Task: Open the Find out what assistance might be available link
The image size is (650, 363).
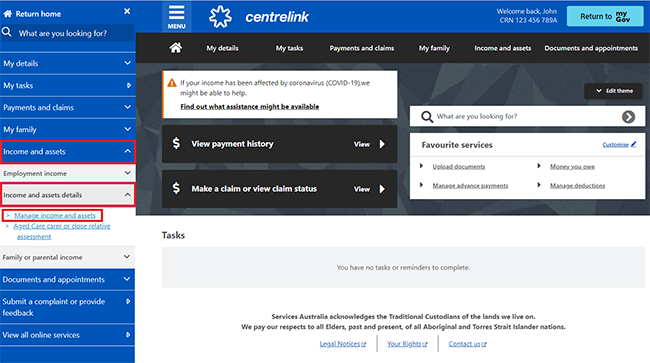Action: coord(250,106)
